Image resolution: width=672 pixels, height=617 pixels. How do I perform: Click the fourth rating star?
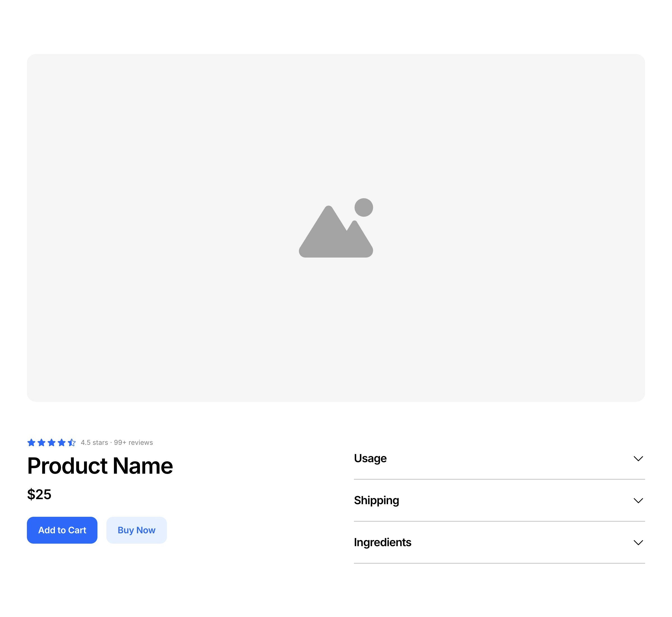point(61,443)
